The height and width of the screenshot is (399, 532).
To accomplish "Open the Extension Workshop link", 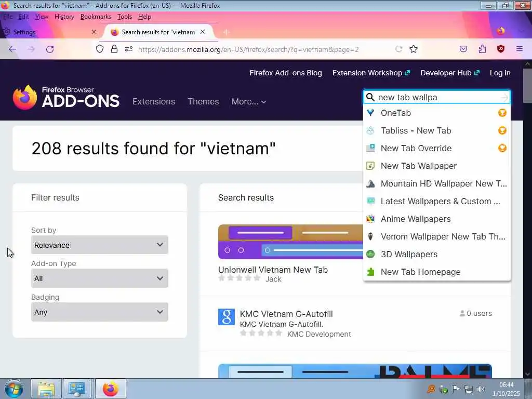I will click(x=371, y=73).
